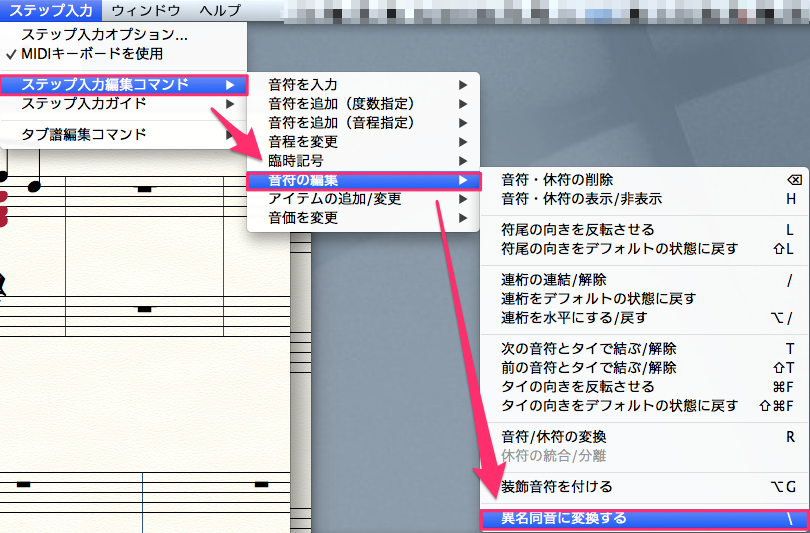Viewport: 810px width, 533px height.
Task: Expand 音符の編集 submenu
Action: (364, 180)
